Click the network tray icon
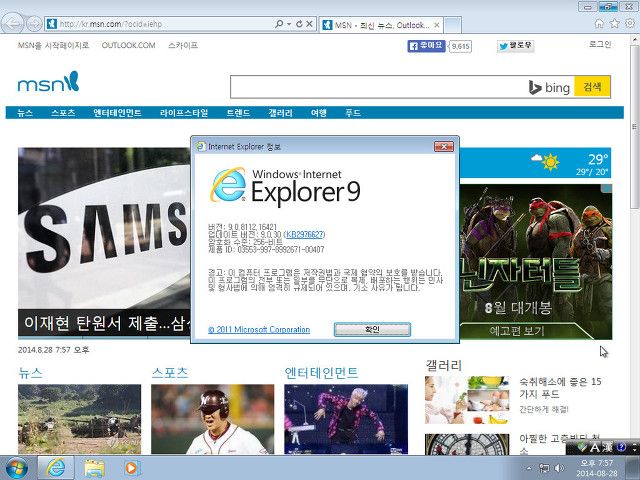This screenshot has width=640, height=480. [x=544, y=468]
